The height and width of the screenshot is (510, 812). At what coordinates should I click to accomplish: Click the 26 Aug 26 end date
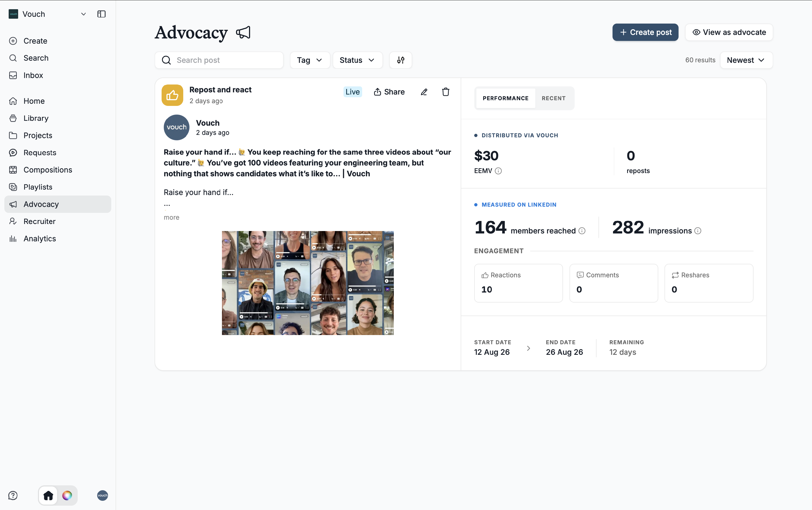click(564, 352)
